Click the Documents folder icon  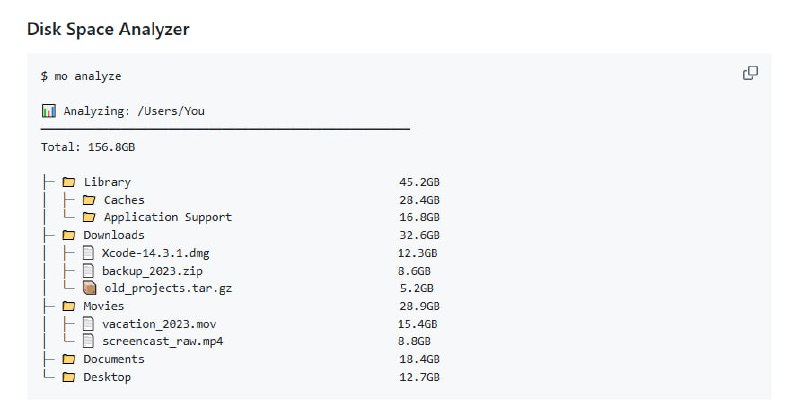[69, 359]
